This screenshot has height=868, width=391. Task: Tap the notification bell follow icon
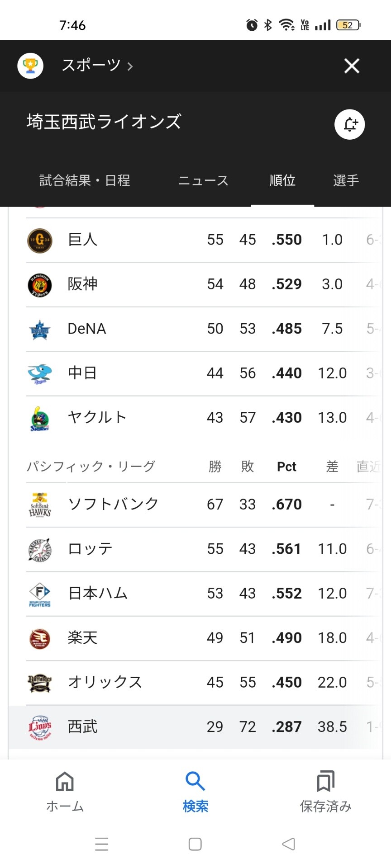(349, 124)
